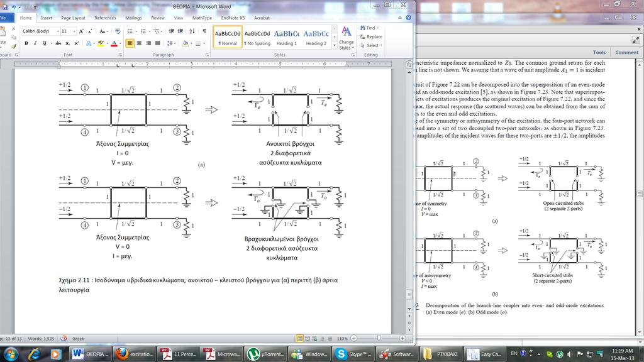The image size is (644, 362).
Task: Open Paragraph dialog launcher
Action: (207, 55)
